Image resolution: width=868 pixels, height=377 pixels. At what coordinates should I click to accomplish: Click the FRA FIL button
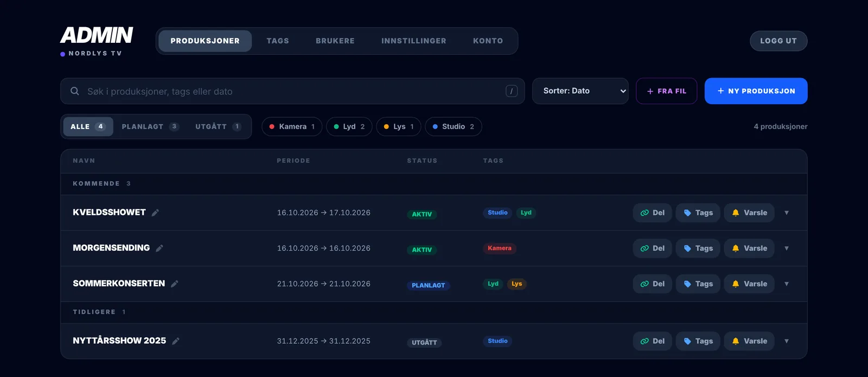pos(667,91)
